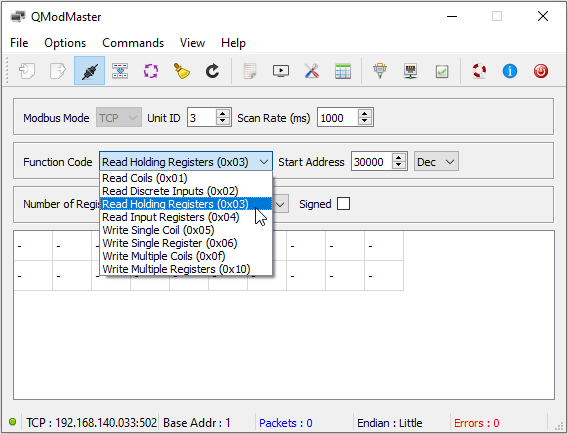Increase Scan Rate with up arrow
The image size is (568, 434).
(365, 113)
